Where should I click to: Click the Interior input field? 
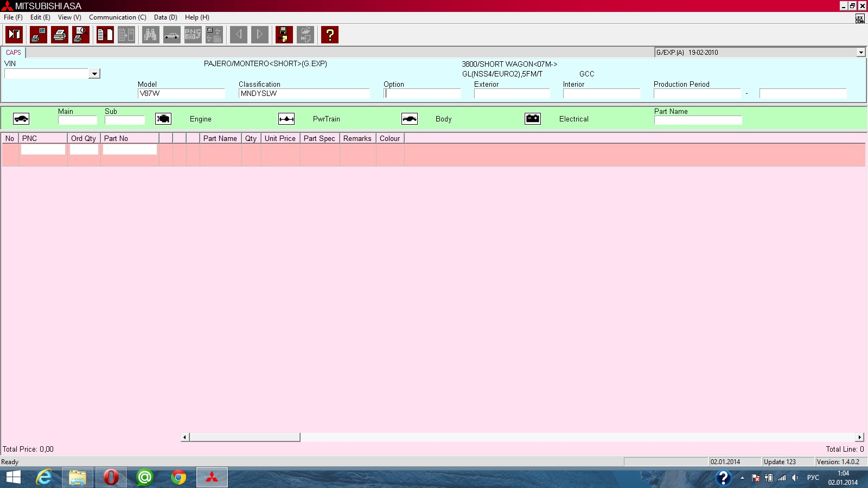coord(602,94)
